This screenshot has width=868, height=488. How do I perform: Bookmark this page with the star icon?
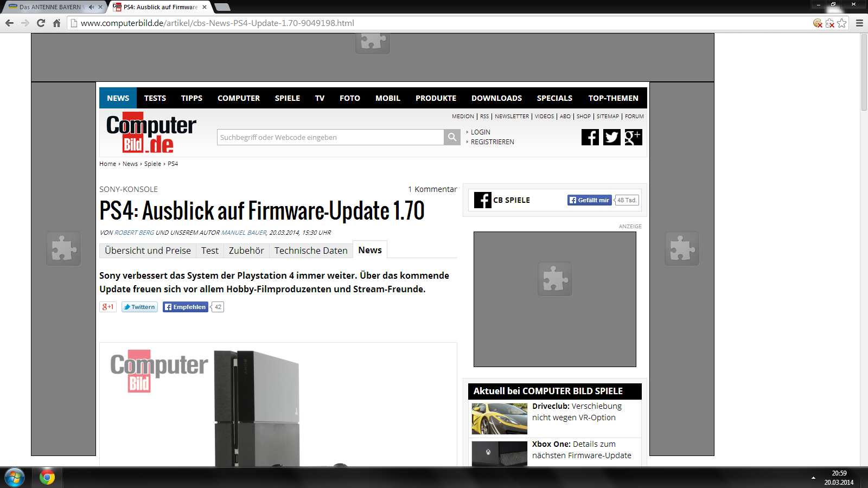click(841, 23)
